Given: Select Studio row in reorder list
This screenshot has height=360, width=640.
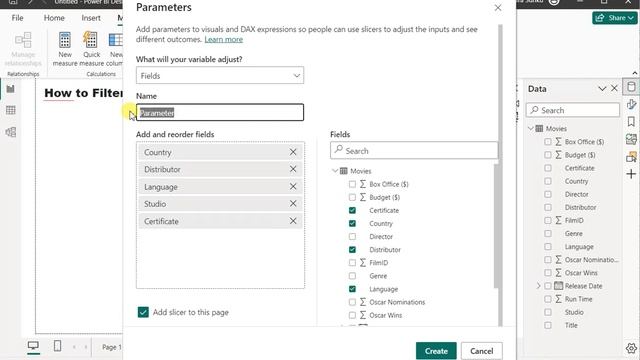Looking at the screenshot, I should 220,204.
